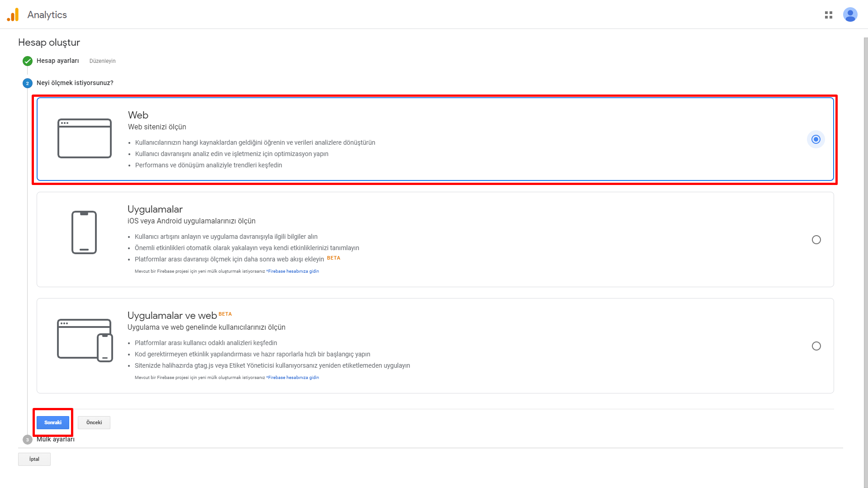The height and width of the screenshot is (488, 868).
Task: Click the Önceki button
Action: 94,422
